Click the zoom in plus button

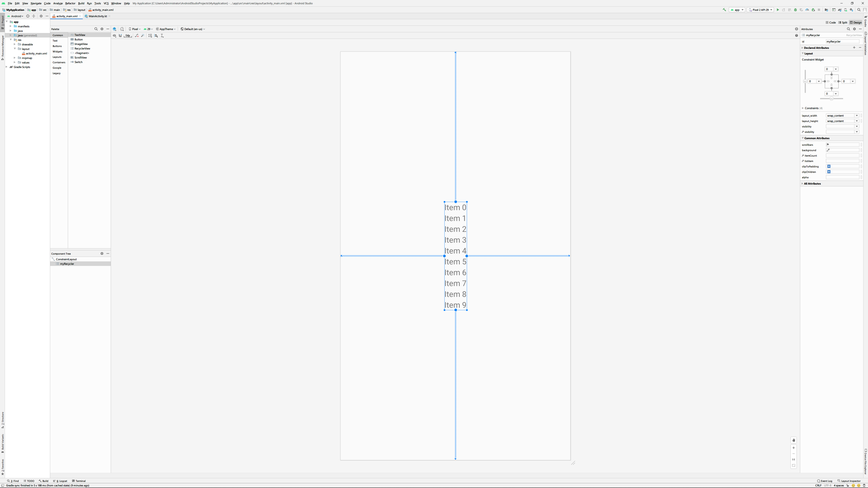(794, 448)
